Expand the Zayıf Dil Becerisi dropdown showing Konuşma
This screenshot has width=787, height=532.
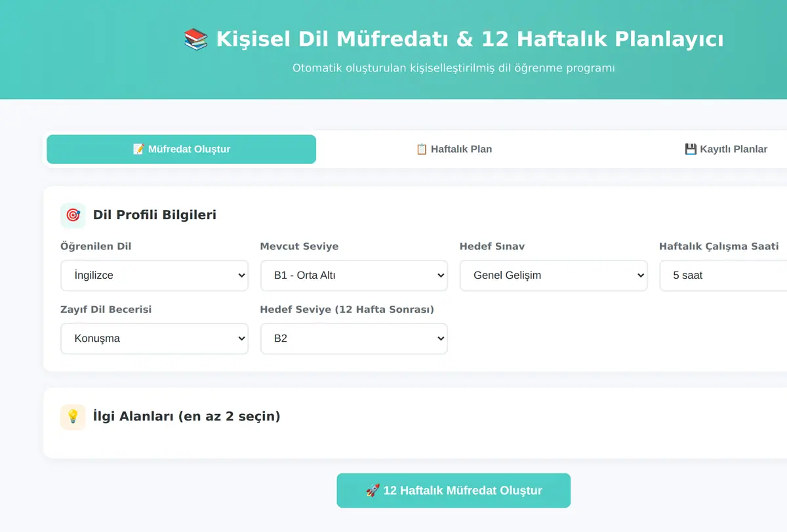pyautogui.click(x=154, y=338)
